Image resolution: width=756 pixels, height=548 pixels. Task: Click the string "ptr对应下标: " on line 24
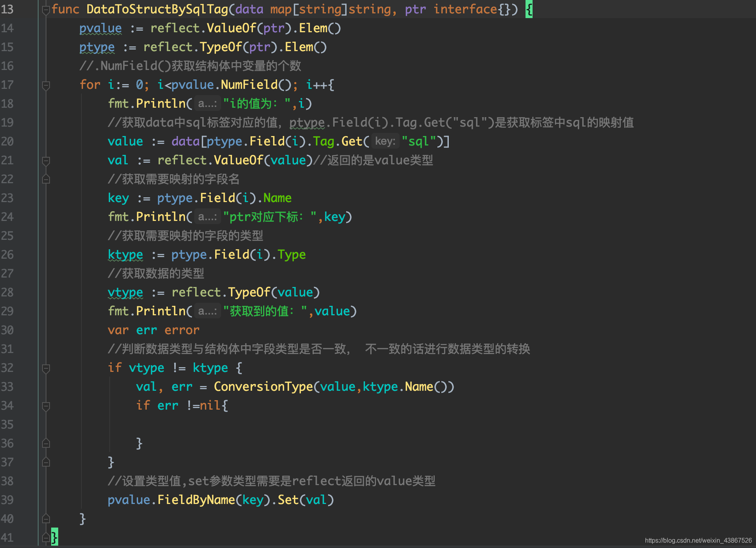pos(270,217)
